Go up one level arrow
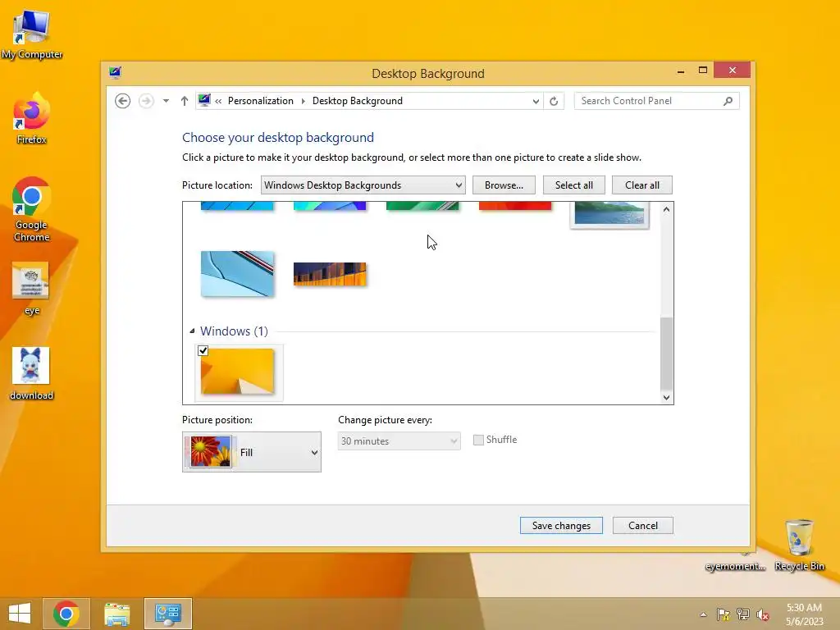The height and width of the screenshot is (630, 840). click(x=185, y=101)
